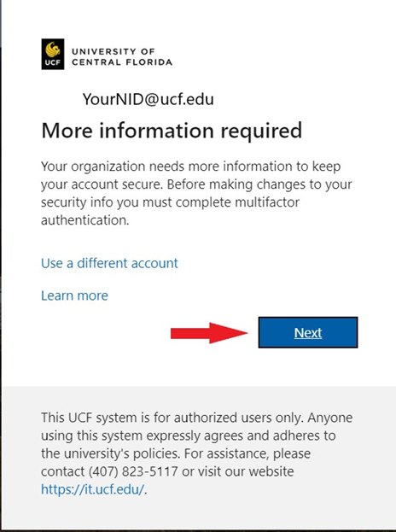Select the CENTRAL FLORIDA wordmark text
Image resolution: width=396 pixels, height=532 pixels.
coord(122,62)
